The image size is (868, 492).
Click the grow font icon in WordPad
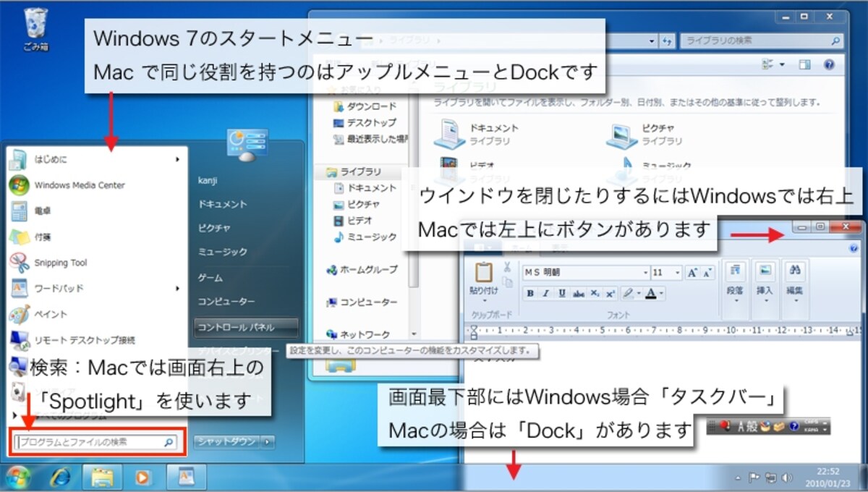[692, 273]
